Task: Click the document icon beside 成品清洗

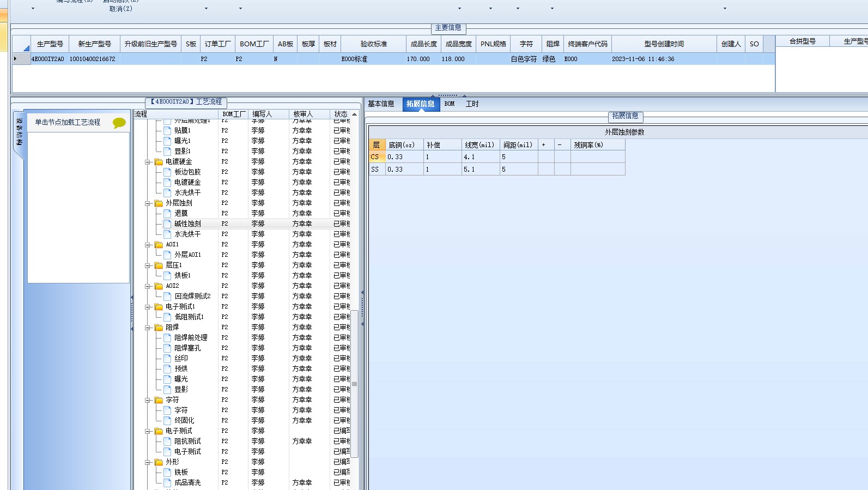Action: (x=168, y=483)
